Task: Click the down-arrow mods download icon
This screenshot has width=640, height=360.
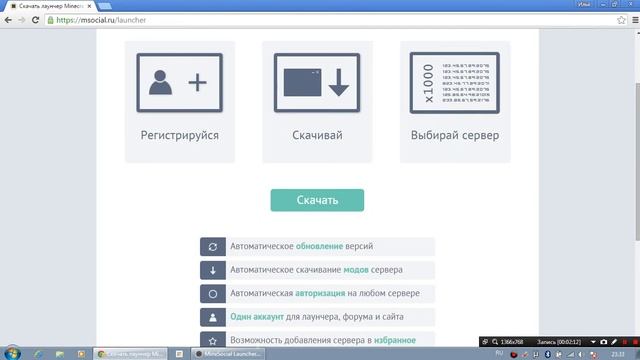Action: pyautogui.click(x=213, y=270)
